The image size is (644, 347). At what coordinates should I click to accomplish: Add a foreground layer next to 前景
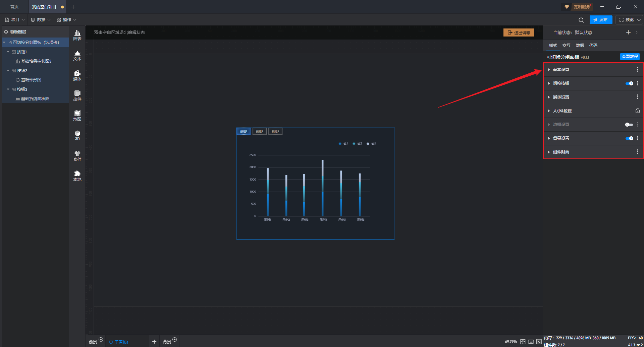[x=101, y=340]
